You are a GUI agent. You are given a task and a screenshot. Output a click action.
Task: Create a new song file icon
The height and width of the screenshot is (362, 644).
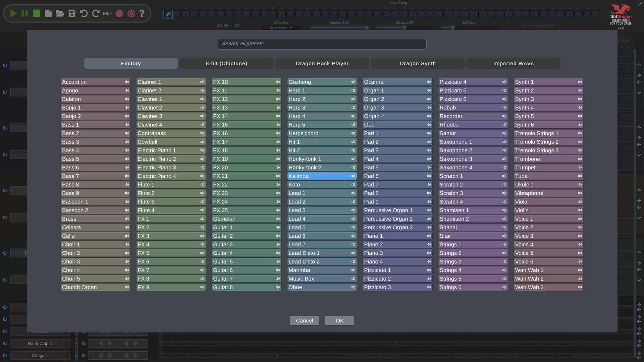tap(48, 13)
